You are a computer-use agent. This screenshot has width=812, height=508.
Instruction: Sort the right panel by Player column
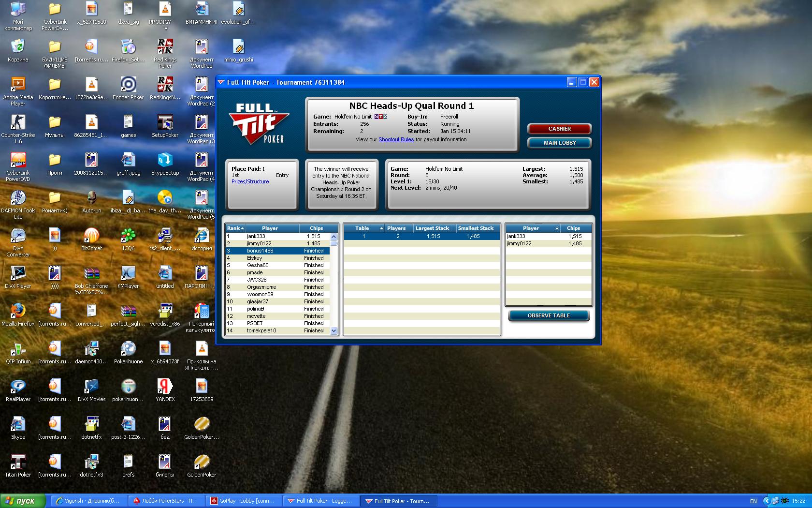pos(532,228)
